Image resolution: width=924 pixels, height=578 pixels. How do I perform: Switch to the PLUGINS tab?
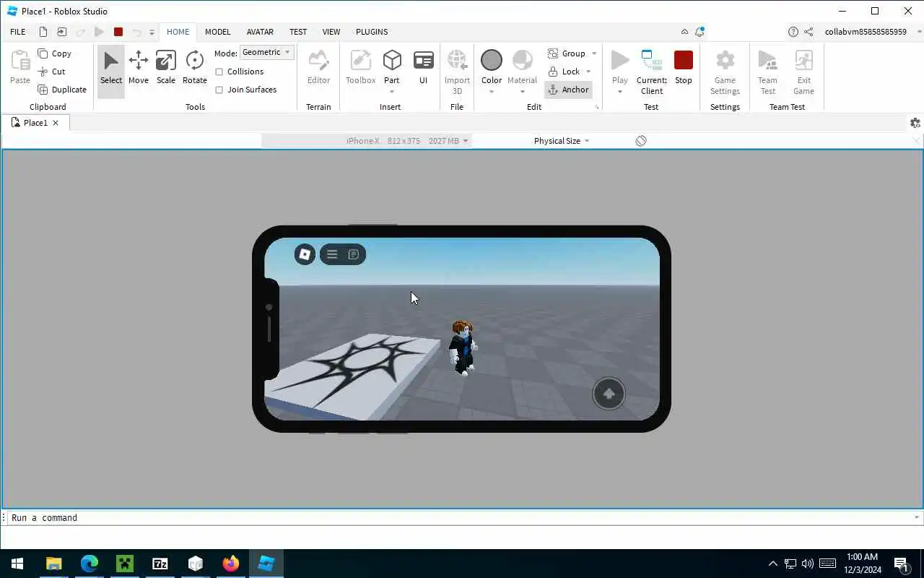coord(372,32)
